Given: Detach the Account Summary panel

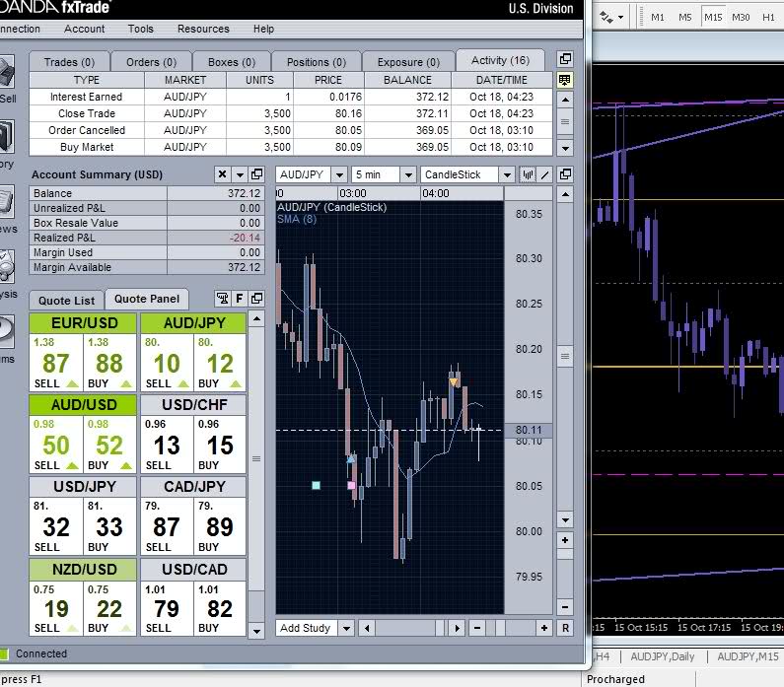Looking at the screenshot, I should [x=257, y=174].
